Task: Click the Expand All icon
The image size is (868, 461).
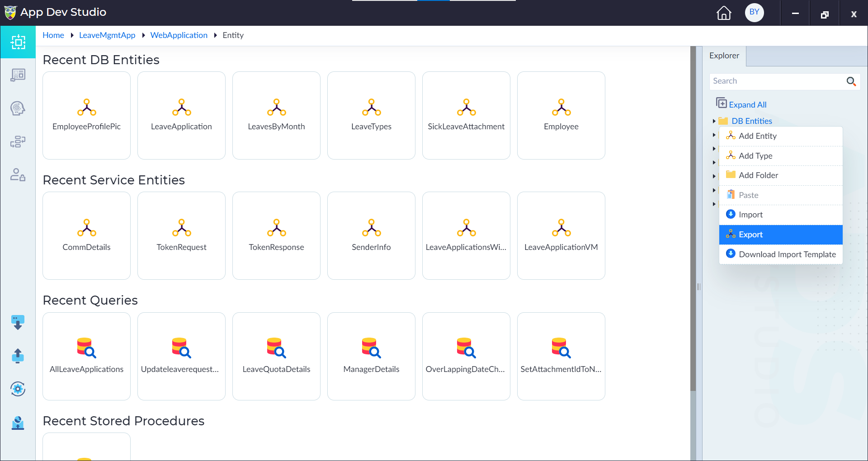Action: tap(721, 103)
